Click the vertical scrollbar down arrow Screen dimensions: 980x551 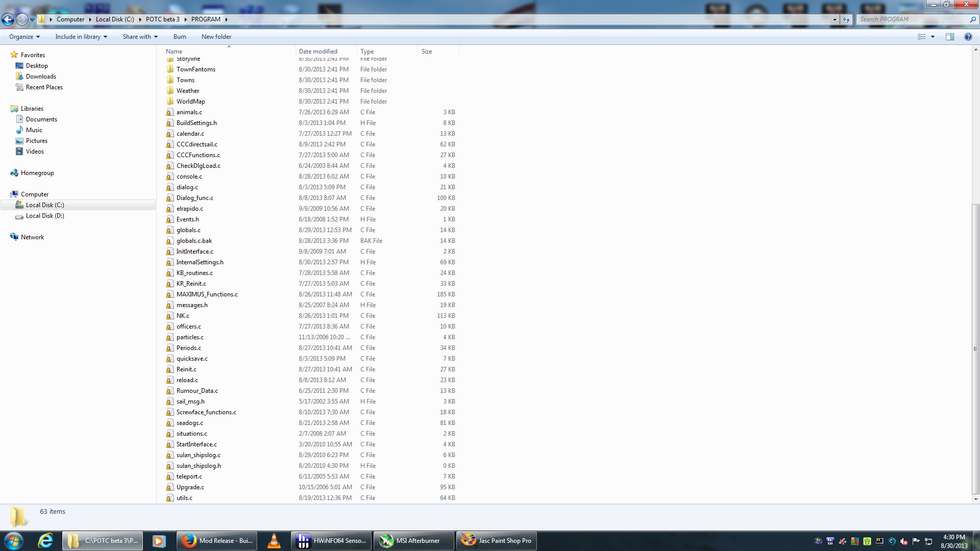(975, 499)
